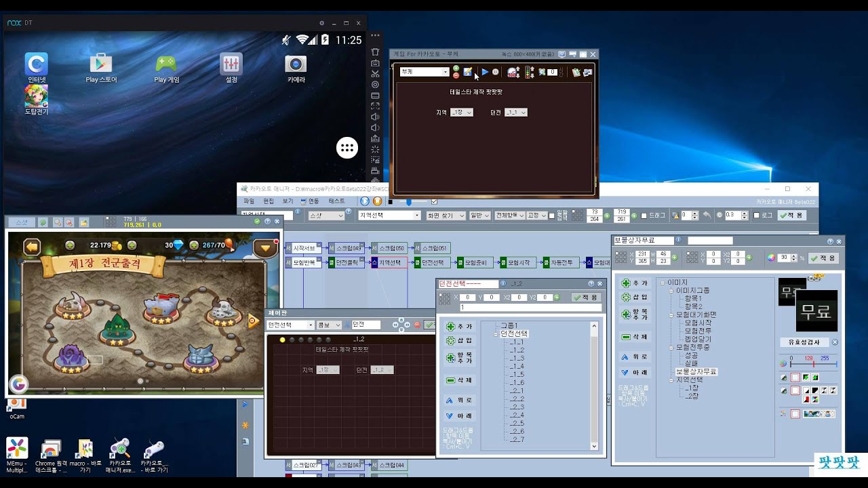Viewport: 868px width, 488px height.
Task: Select the 시작서브 script node
Action: tap(302, 248)
